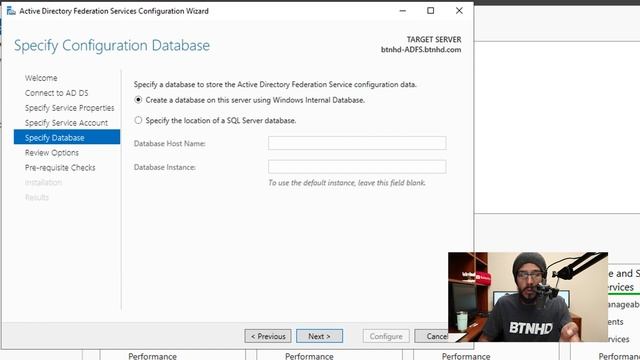Viewport: 640px width, 360px height.
Task: Select the Specify Database step
Action: tap(67, 137)
